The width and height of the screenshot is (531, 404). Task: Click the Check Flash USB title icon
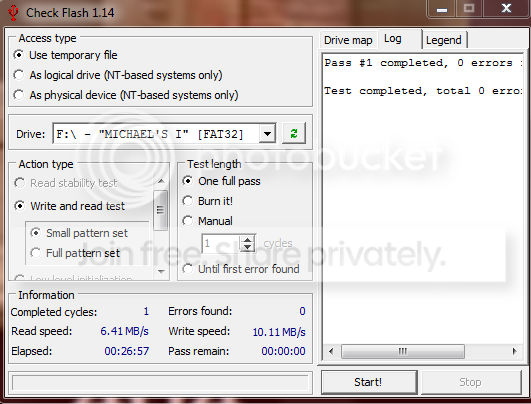pyautogui.click(x=13, y=13)
